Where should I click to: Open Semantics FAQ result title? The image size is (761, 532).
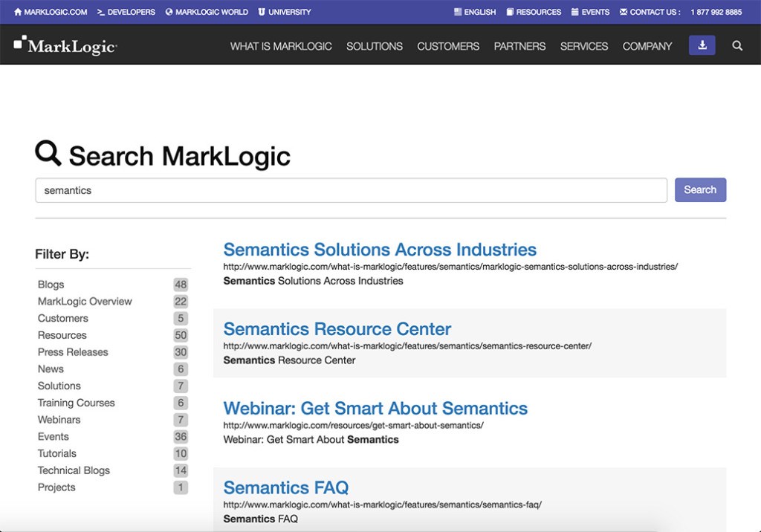pyautogui.click(x=286, y=487)
